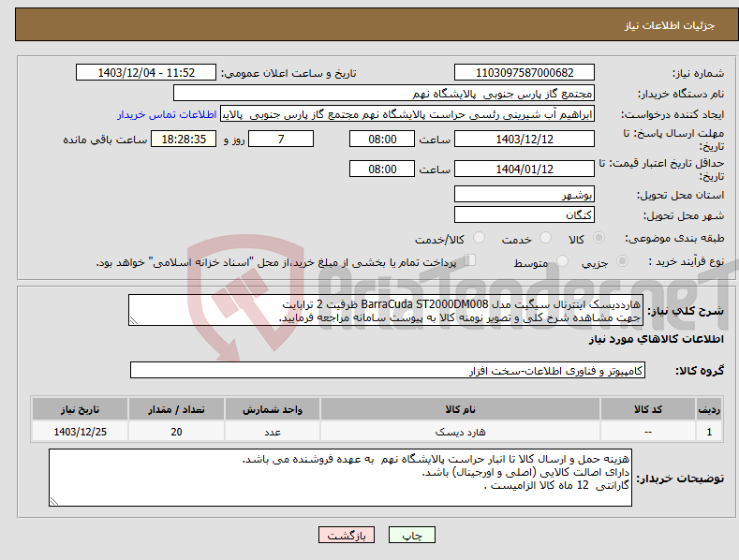Image resolution: width=739 pixels, height=560 pixels.
Task: Click the نام کالا column header
Action: 461,409
